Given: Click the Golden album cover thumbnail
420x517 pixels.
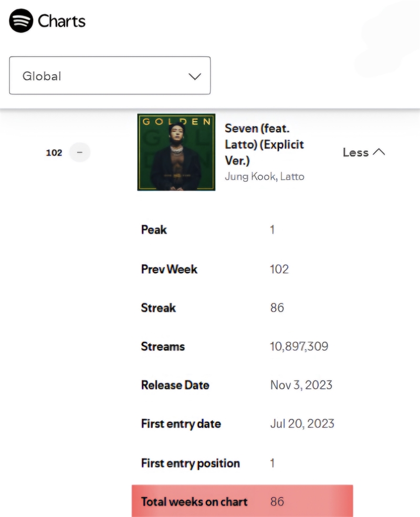Looking at the screenshot, I should (176, 152).
